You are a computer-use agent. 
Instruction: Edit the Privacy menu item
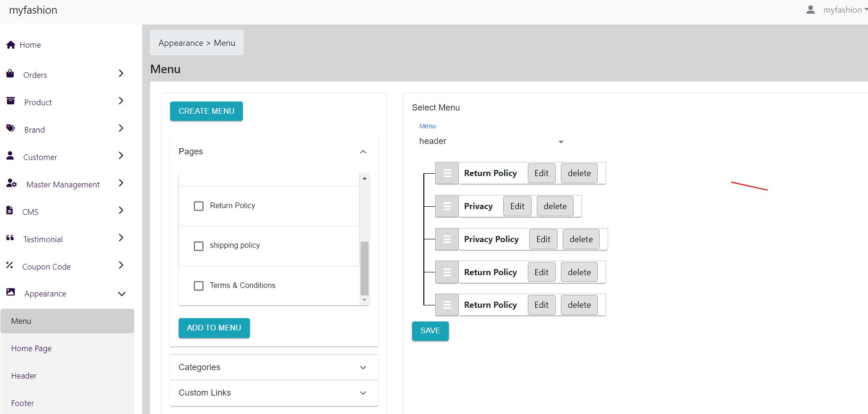pos(517,206)
